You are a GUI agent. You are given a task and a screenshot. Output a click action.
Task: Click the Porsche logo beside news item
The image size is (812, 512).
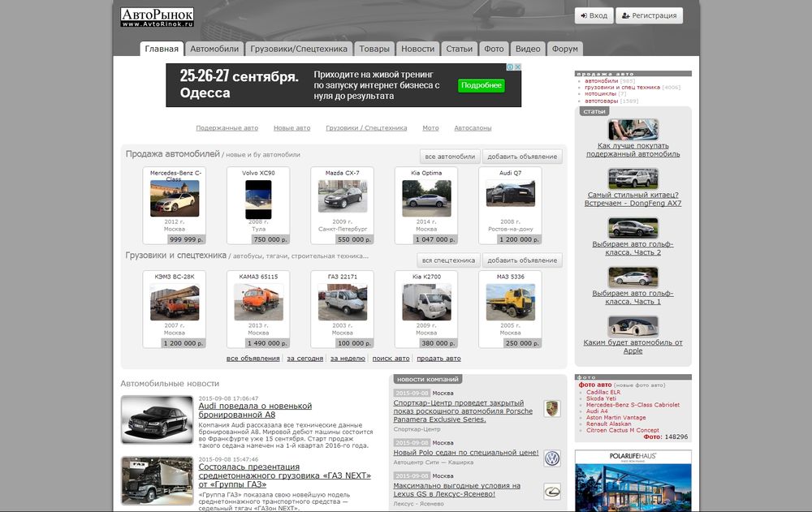[552, 408]
